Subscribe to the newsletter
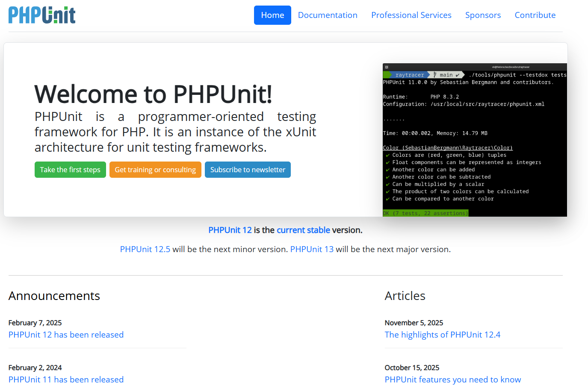 (x=248, y=170)
